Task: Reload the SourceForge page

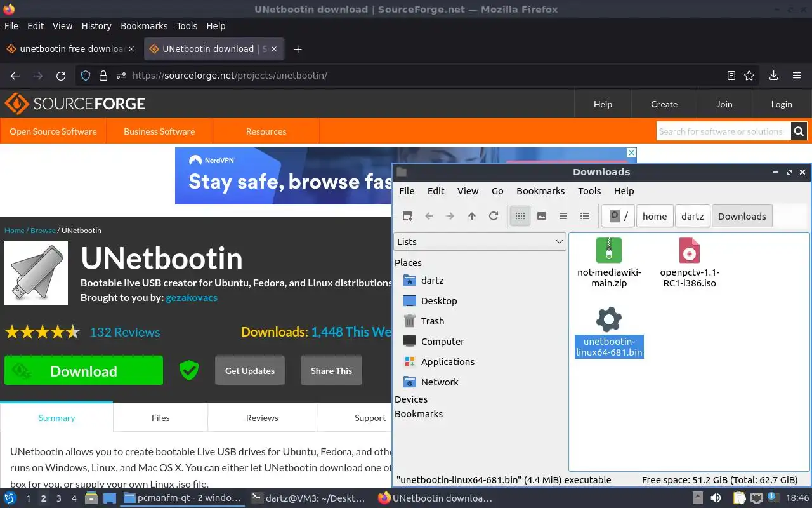Action: (x=61, y=76)
